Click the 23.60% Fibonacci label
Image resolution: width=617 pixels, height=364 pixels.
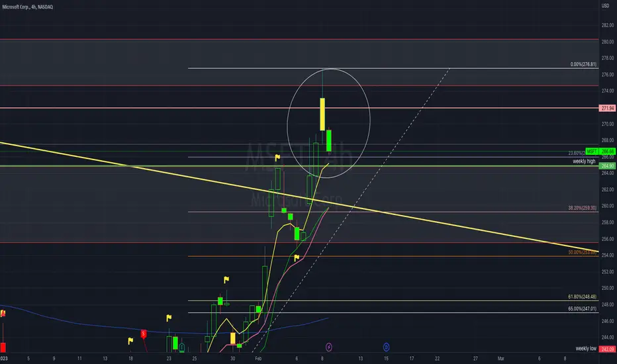pos(577,153)
